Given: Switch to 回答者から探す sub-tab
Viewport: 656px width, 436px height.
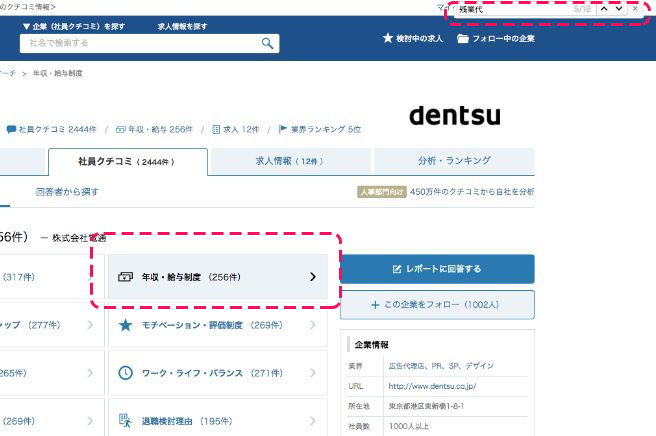Looking at the screenshot, I should [67, 192].
